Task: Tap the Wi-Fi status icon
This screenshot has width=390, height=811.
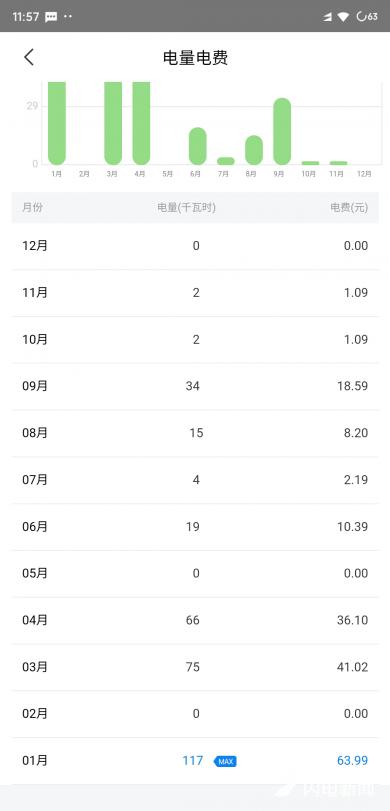Action: 343,17
